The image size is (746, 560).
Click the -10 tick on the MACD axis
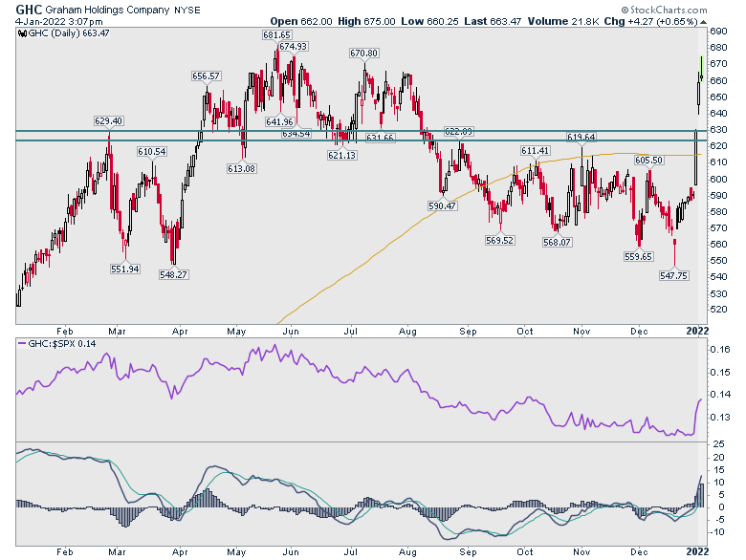coord(718,532)
